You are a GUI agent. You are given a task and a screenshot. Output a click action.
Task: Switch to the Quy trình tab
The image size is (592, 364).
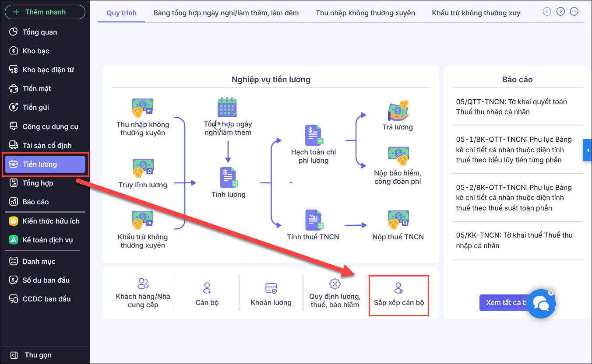(x=122, y=13)
